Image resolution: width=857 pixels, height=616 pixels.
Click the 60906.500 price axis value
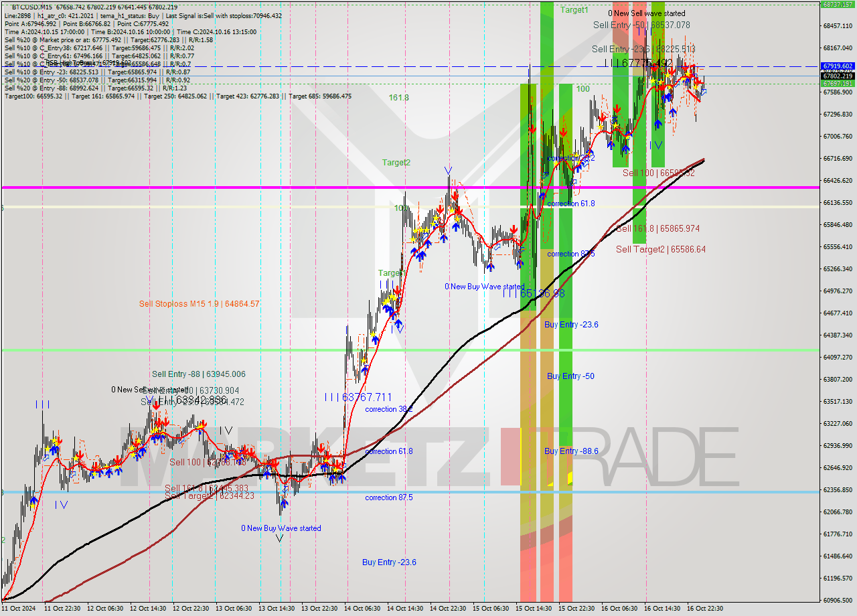[838, 600]
